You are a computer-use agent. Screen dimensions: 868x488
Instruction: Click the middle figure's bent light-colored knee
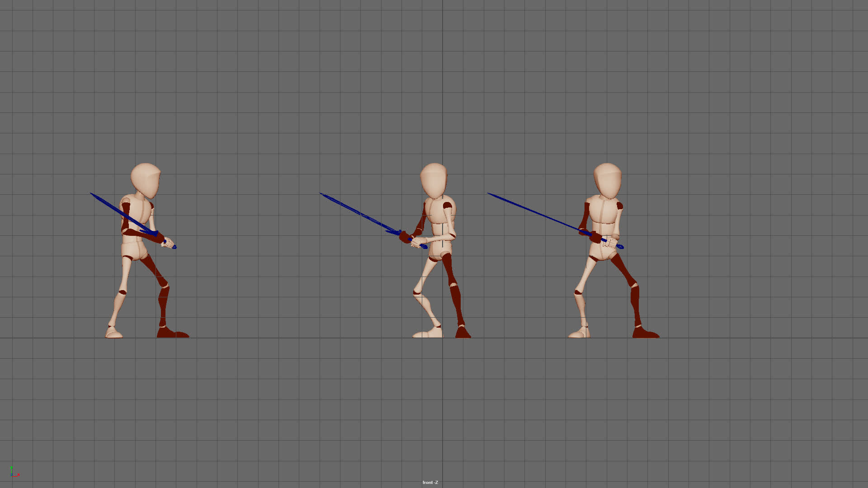417,293
